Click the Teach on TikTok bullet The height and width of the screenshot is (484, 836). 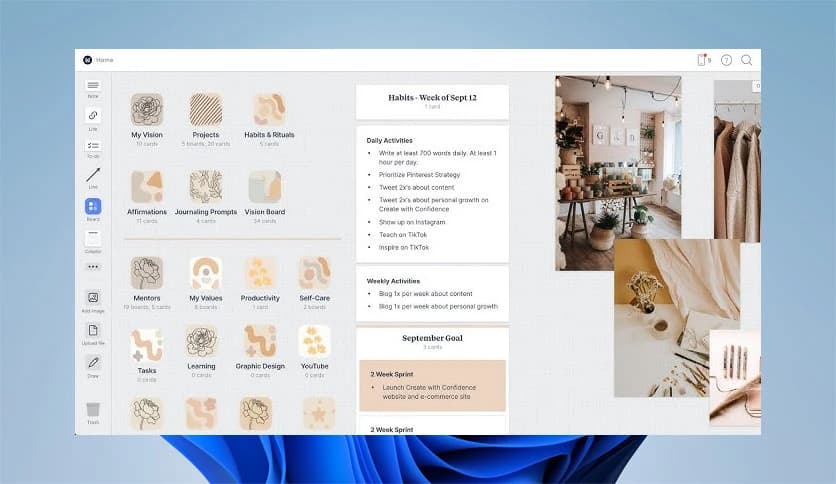[403, 235]
